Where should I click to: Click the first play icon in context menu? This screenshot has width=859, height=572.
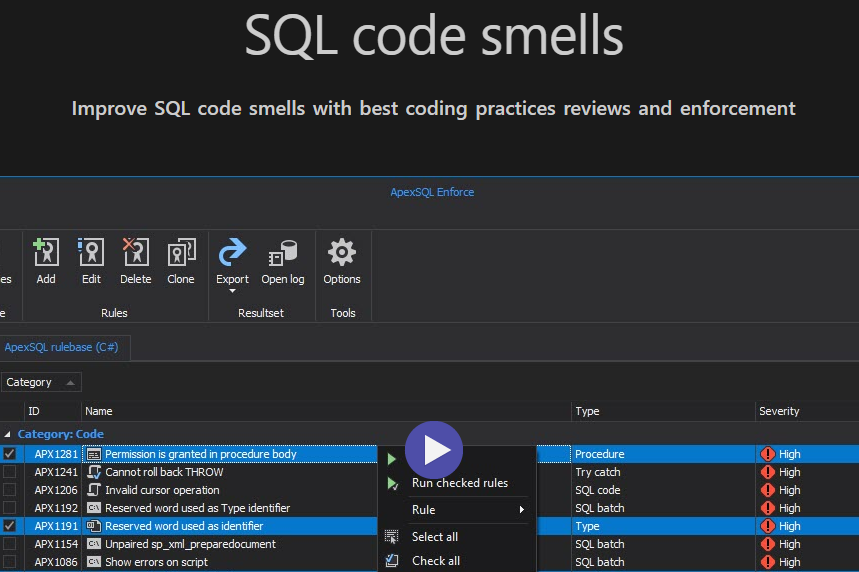[x=392, y=459]
